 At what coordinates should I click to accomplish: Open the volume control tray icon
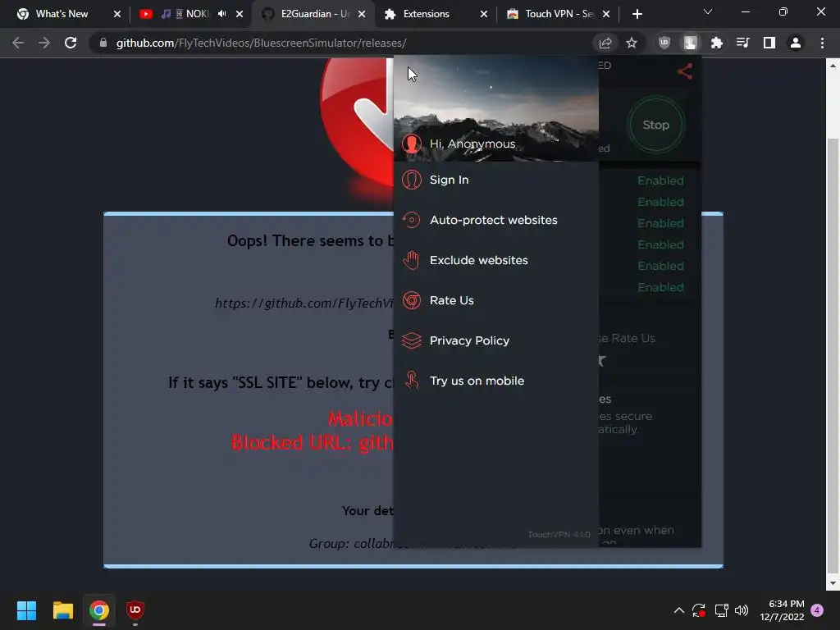pyautogui.click(x=742, y=610)
